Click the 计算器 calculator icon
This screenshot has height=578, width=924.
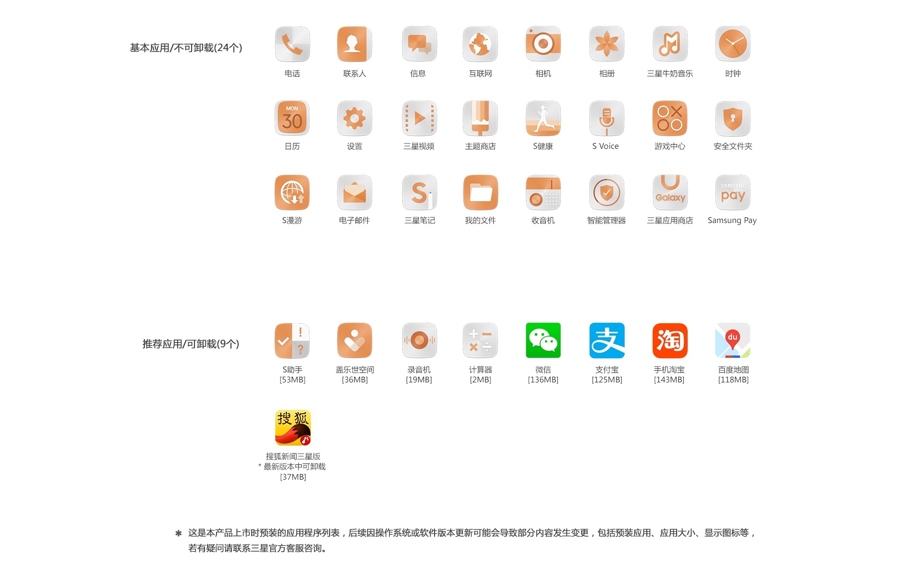coord(480,341)
